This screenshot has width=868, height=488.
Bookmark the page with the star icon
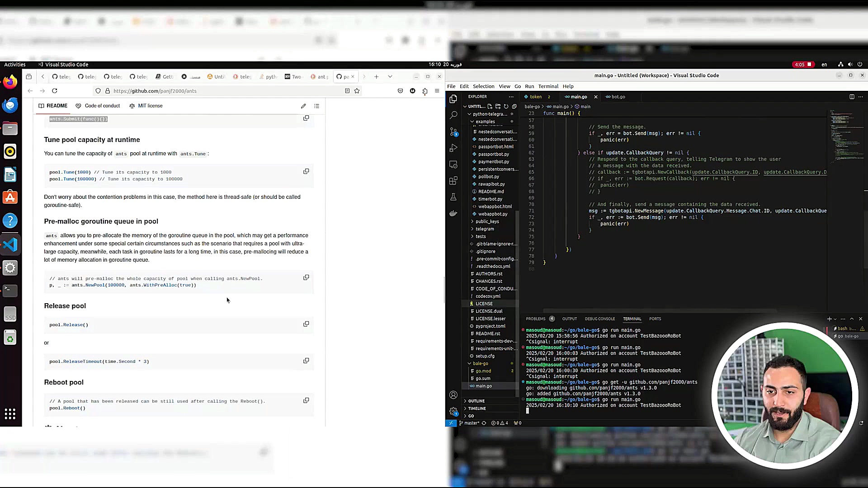pos(357,91)
